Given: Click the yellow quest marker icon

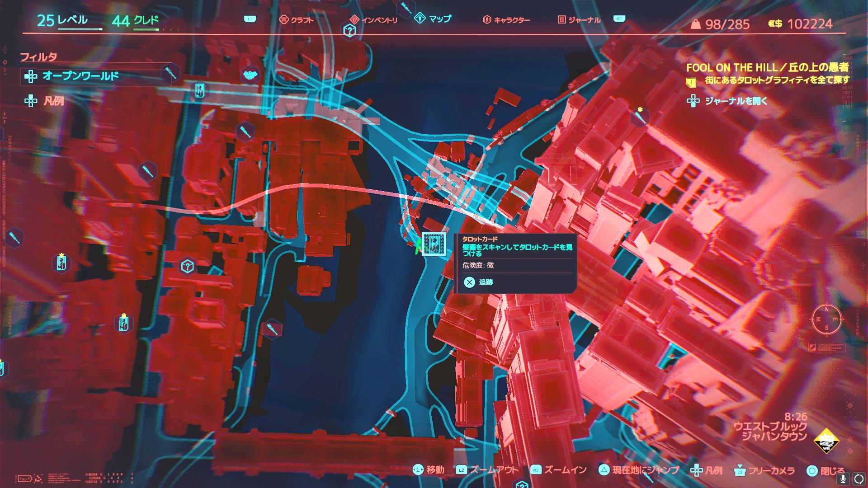Looking at the screenshot, I should pos(691,82).
